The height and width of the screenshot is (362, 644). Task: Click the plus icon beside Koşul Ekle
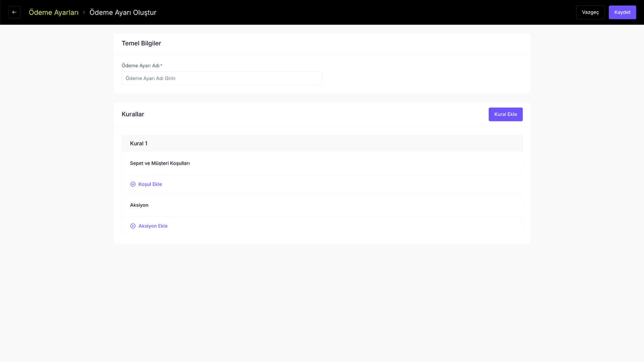(133, 184)
